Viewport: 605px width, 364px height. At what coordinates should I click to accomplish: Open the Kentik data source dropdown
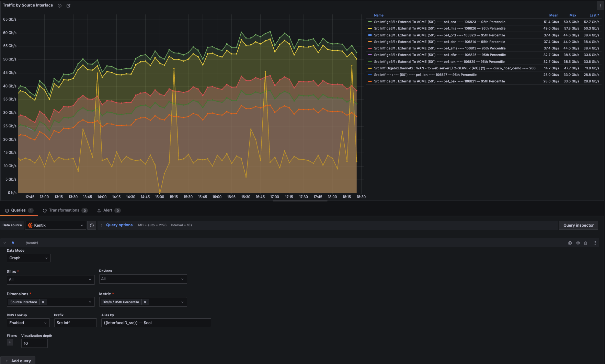click(x=56, y=225)
